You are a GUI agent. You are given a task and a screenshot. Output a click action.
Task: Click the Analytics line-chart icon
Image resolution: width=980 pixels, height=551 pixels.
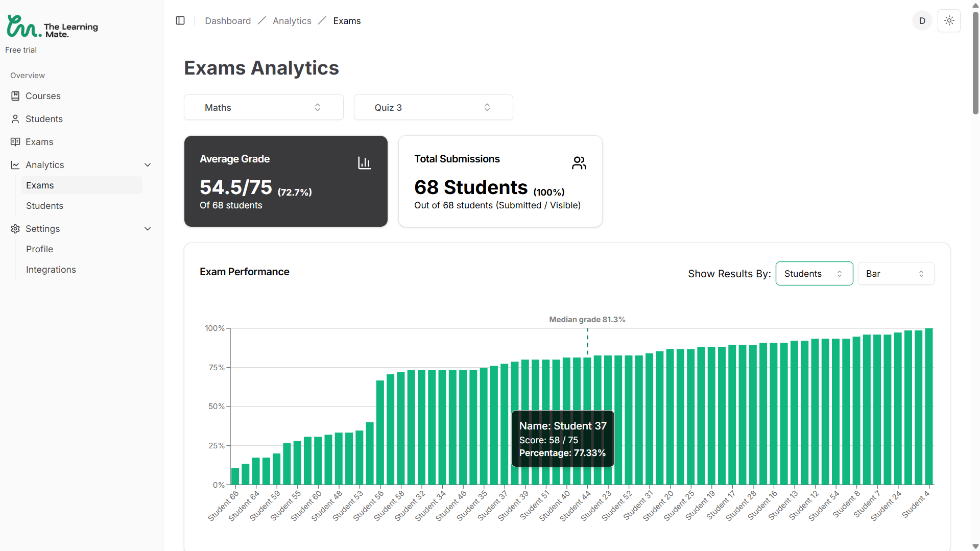15,165
